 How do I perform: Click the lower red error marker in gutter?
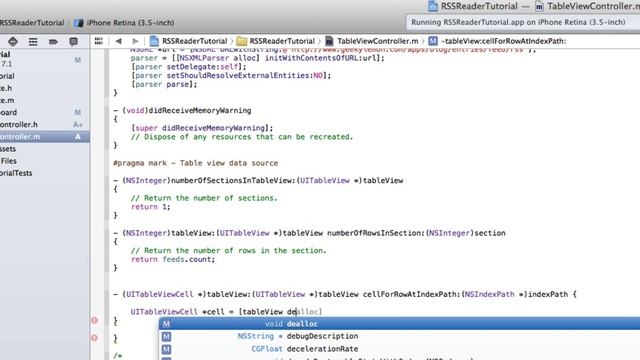pyautogui.click(x=94, y=338)
